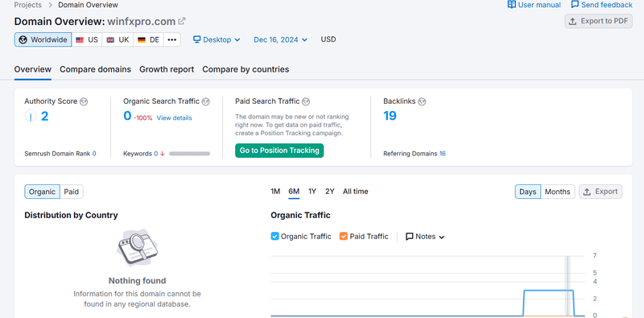644x318 pixels.
Task: Click the blue organic traffic line plateau
Action: [x=549, y=291]
